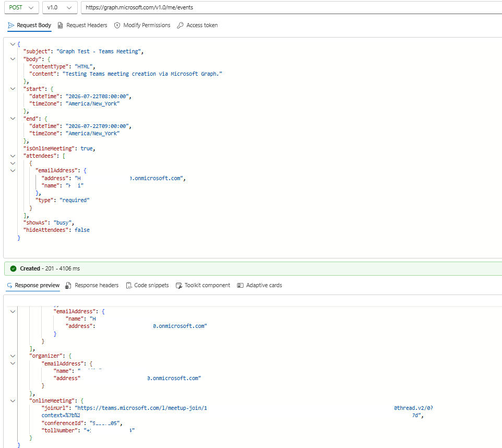
Task: Open the v1.0 API version dropdown
Action: (60, 7)
